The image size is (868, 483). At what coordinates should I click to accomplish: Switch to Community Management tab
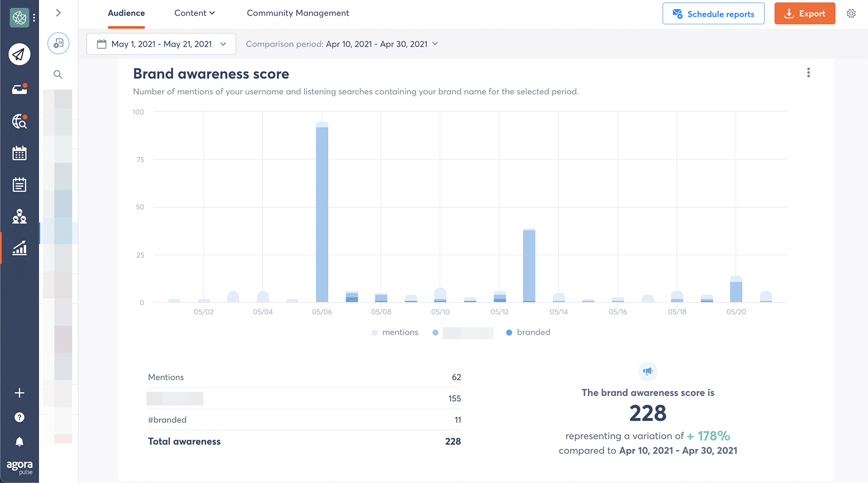pyautogui.click(x=298, y=13)
